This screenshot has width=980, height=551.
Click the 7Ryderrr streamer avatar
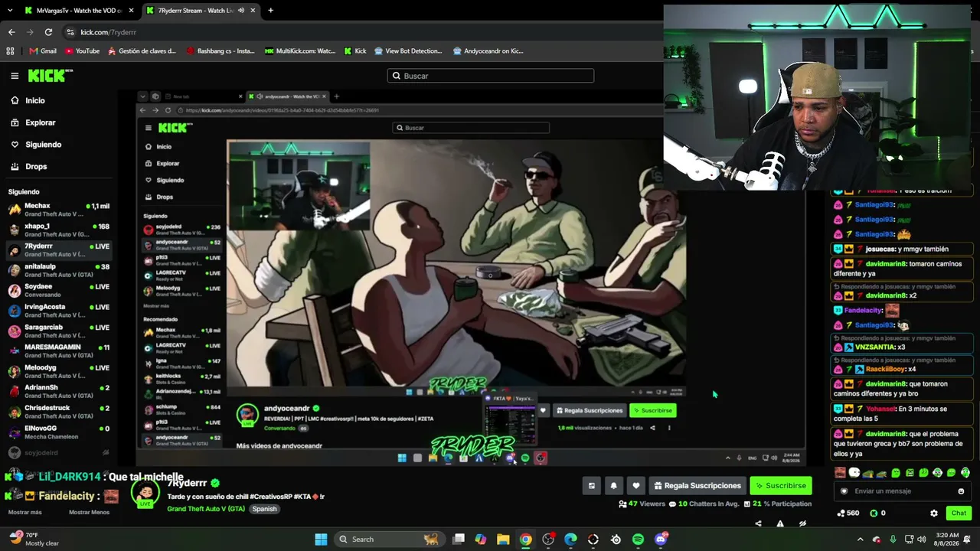pyautogui.click(x=145, y=493)
